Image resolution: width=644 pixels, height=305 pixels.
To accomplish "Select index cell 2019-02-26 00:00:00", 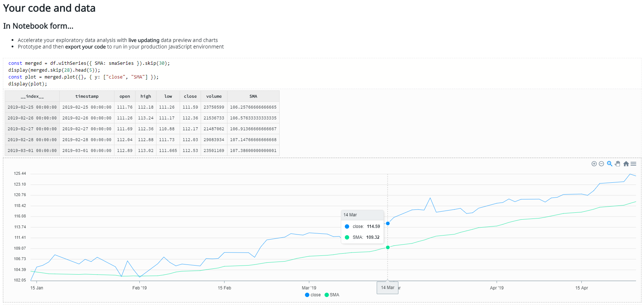I will 32,118.
